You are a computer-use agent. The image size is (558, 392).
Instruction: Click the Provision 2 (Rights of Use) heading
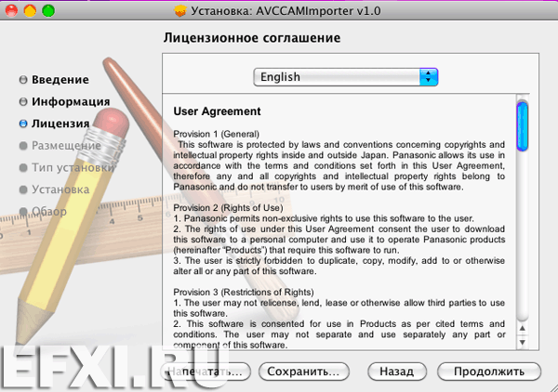pos(228,208)
